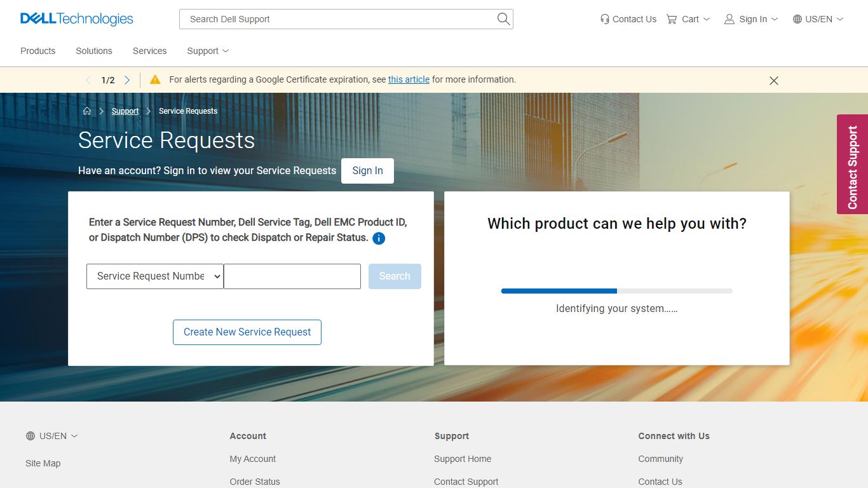The width and height of the screenshot is (868, 488).
Task: Click the '1/2' alert counter
Action: click(108, 80)
